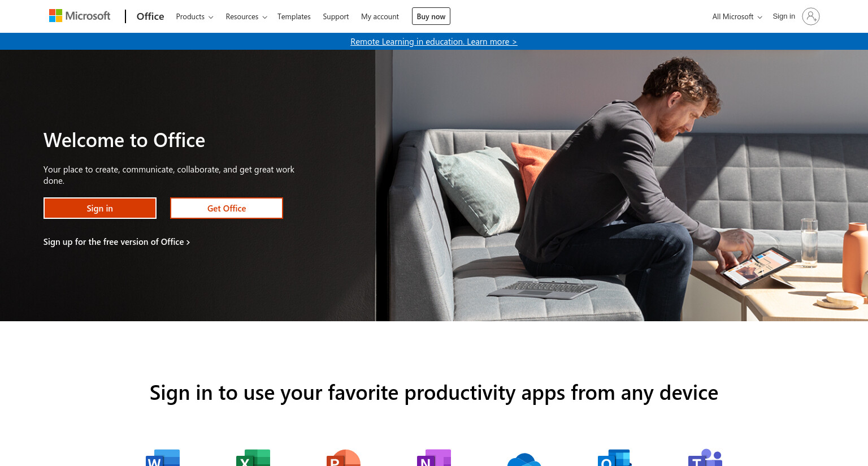Screen dimensions: 868x466
Task: Open Support in navigation bar
Action: click(x=336, y=16)
